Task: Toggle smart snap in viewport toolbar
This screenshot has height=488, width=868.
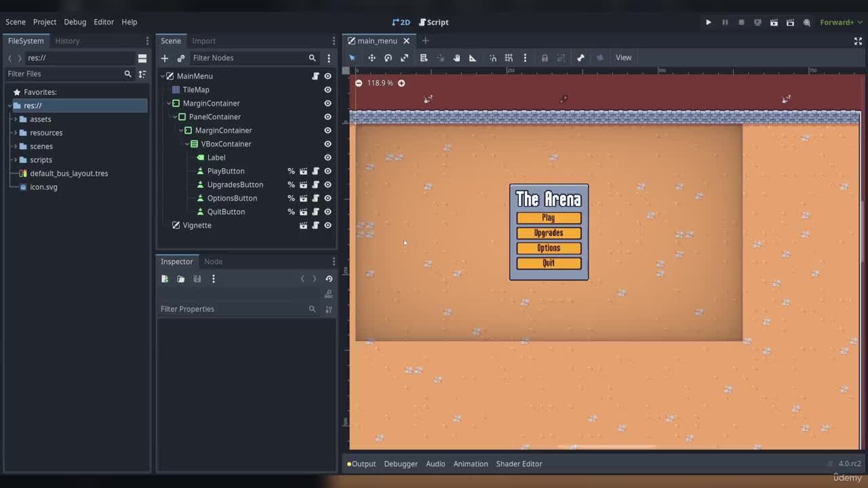Action: click(493, 58)
